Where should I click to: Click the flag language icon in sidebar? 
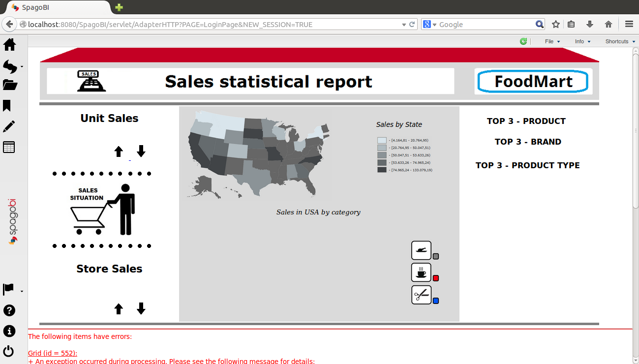pyautogui.click(x=9, y=289)
